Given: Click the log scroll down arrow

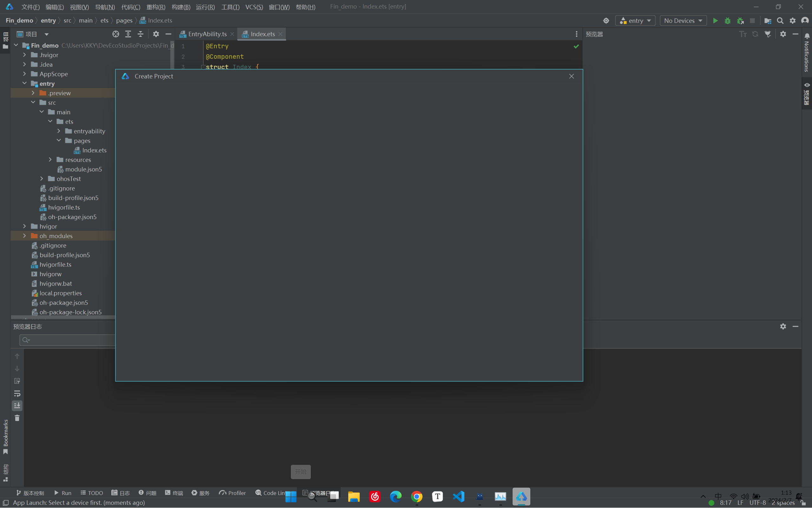Looking at the screenshot, I should point(17,369).
